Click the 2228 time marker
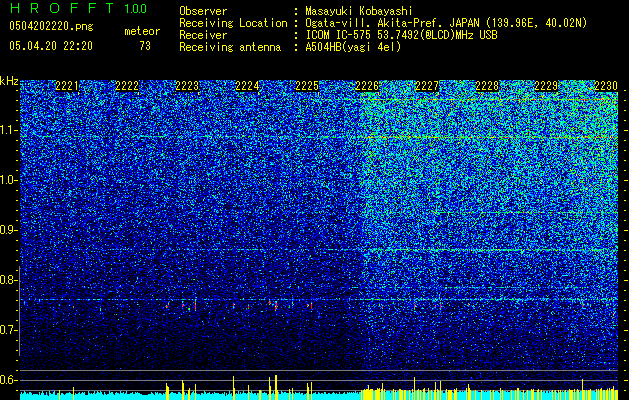Screen dimensions: 629x400 pyautogui.click(x=487, y=86)
